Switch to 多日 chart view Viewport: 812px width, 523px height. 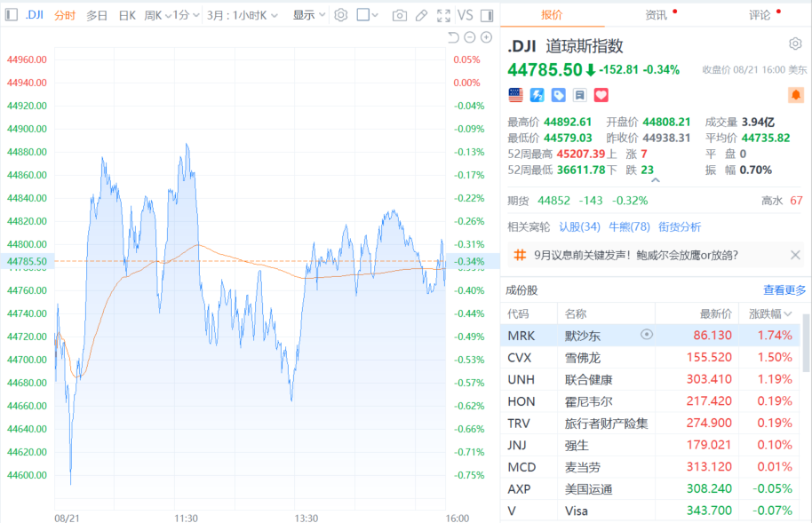(96, 15)
